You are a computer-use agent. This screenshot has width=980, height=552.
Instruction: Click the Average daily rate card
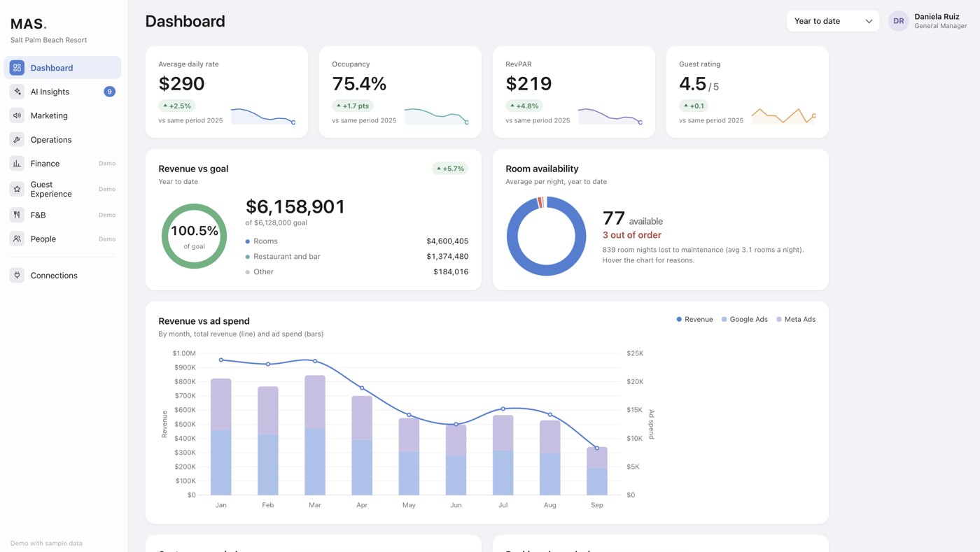pyautogui.click(x=227, y=92)
